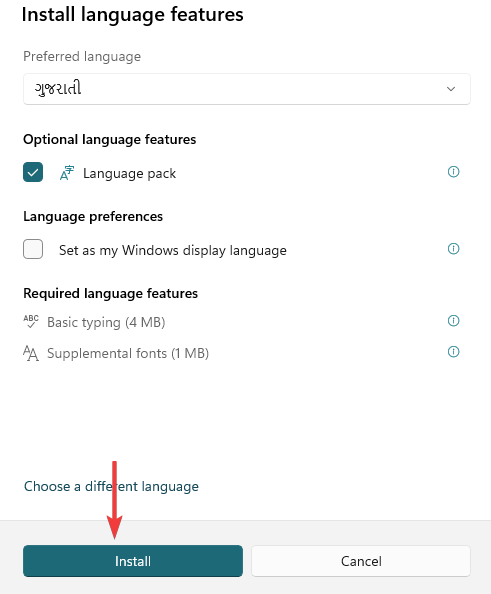Viewport: 491px width, 594px height.
Task: Click Install button
Action: click(133, 561)
